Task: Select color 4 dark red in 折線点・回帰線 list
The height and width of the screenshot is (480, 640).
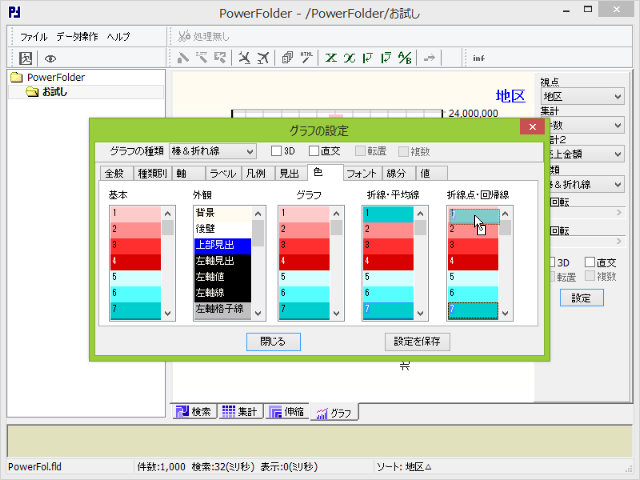Action: click(x=473, y=262)
